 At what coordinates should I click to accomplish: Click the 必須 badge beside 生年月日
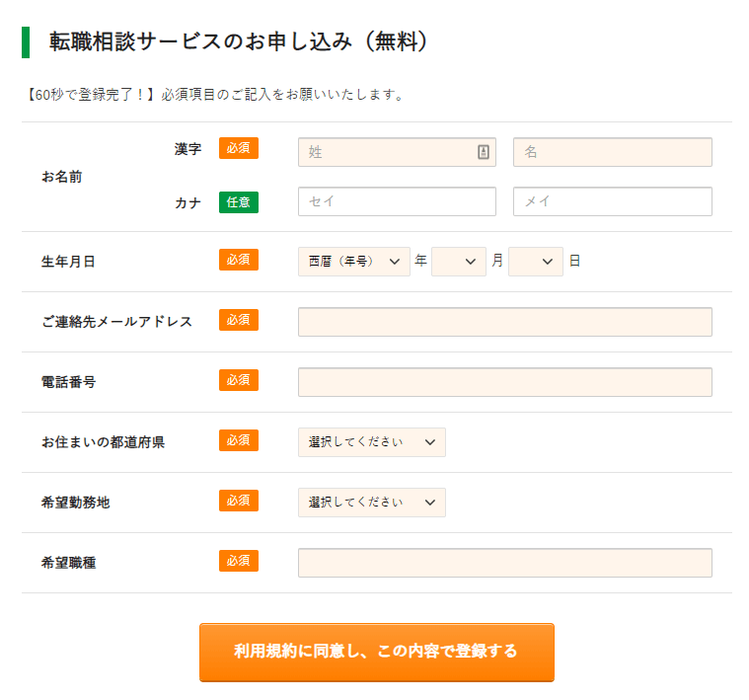[x=239, y=260]
